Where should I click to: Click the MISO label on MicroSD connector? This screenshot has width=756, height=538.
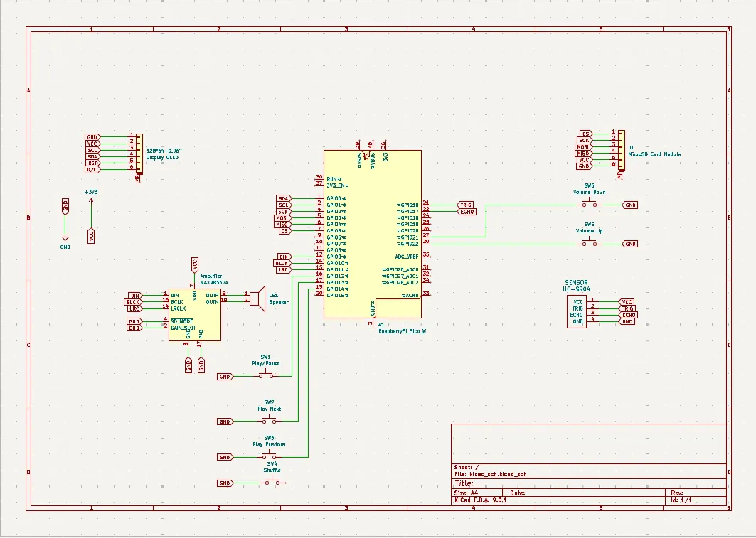click(583, 154)
